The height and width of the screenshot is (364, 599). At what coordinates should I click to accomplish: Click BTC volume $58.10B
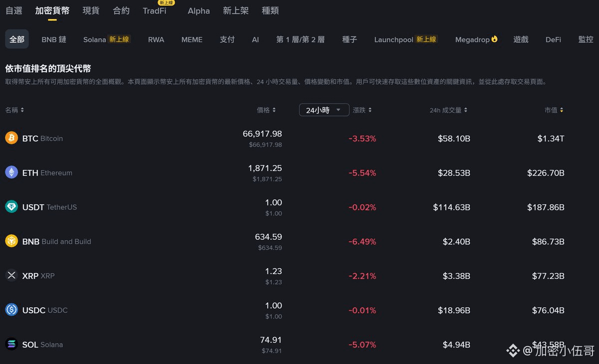coord(454,139)
